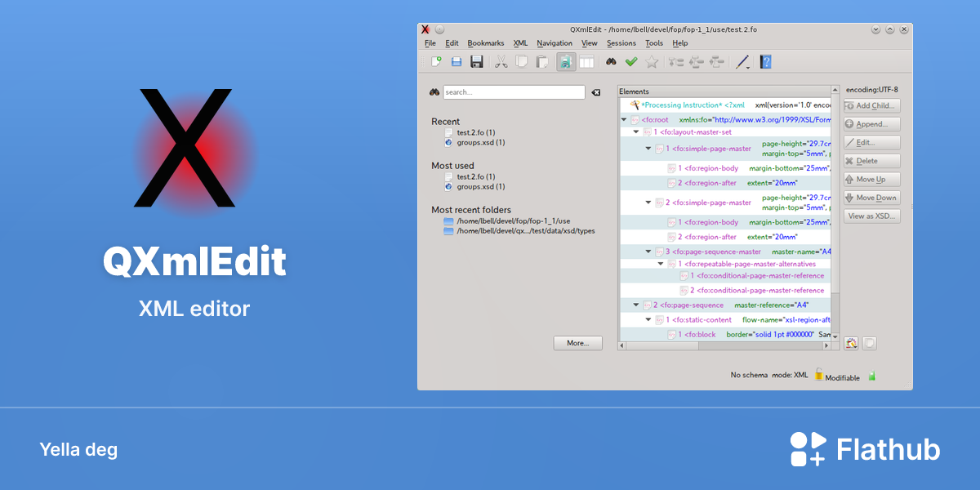The image size is (980, 490).
Task: Click the Copy toolbar icon
Action: [521, 61]
